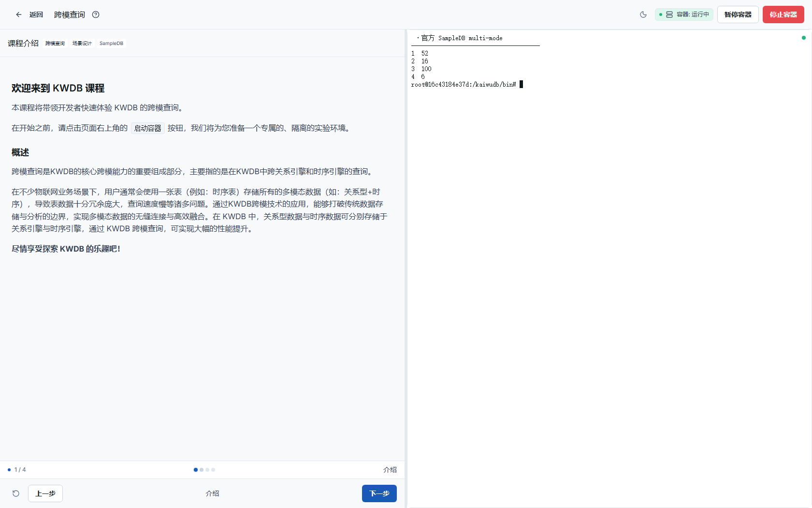This screenshot has width=812, height=508.
Task: Click the terminal output row 3 100
Action: [x=421, y=69]
